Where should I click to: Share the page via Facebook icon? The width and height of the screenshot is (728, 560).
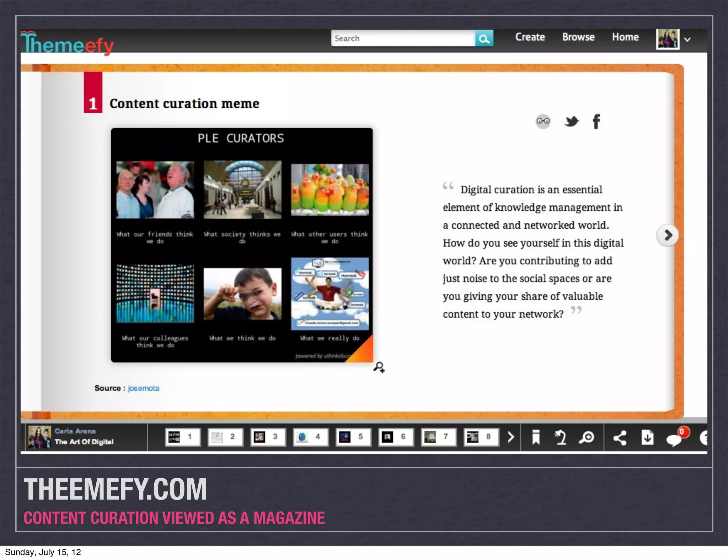click(596, 122)
